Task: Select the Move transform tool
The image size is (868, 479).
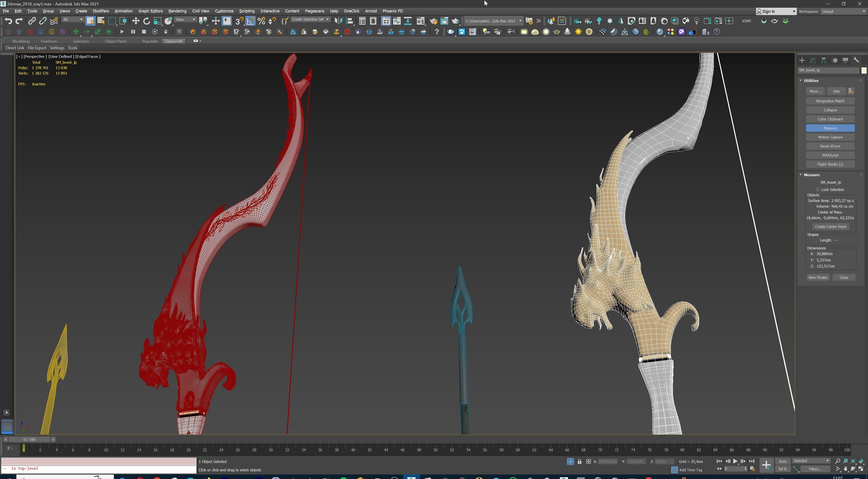Action: [135, 21]
